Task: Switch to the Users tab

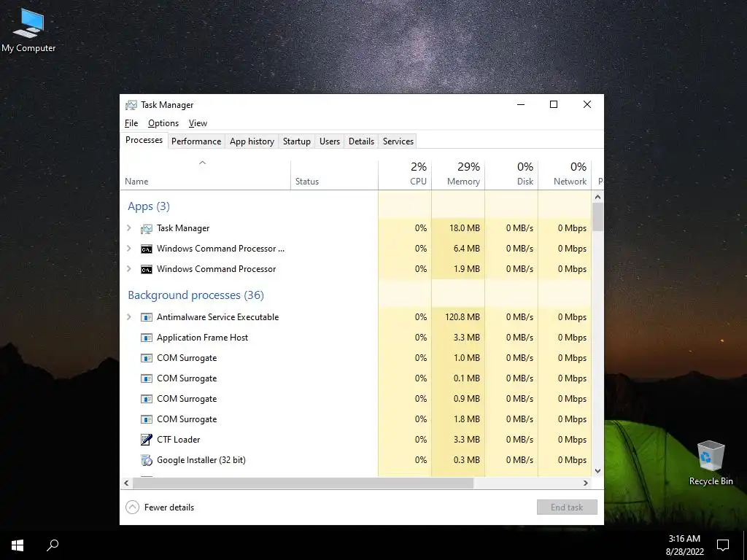Action: point(330,141)
